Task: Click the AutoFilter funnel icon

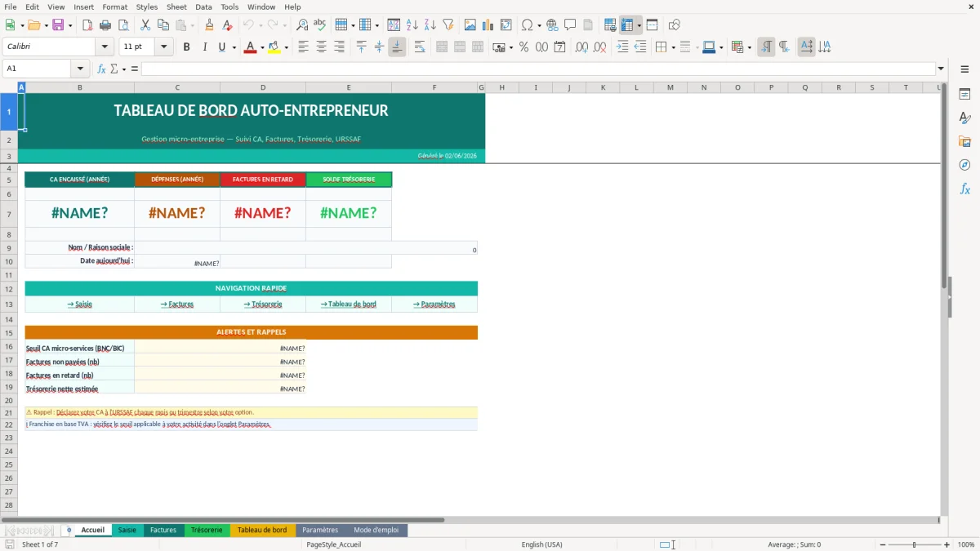Action: click(448, 25)
